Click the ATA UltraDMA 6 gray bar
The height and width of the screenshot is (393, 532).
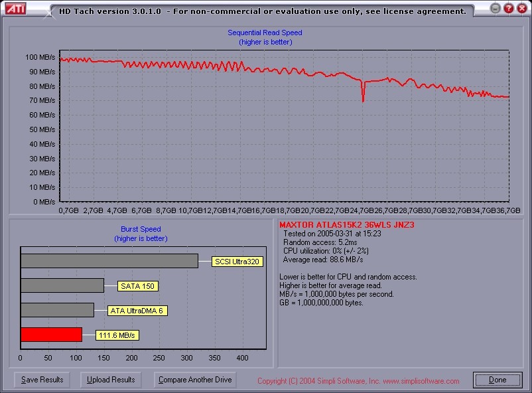pos(57,310)
